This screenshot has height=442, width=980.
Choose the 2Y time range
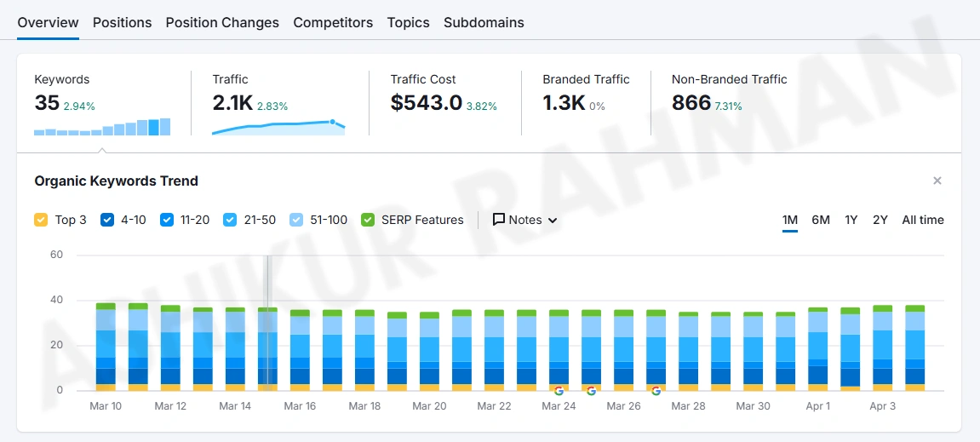pos(880,220)
